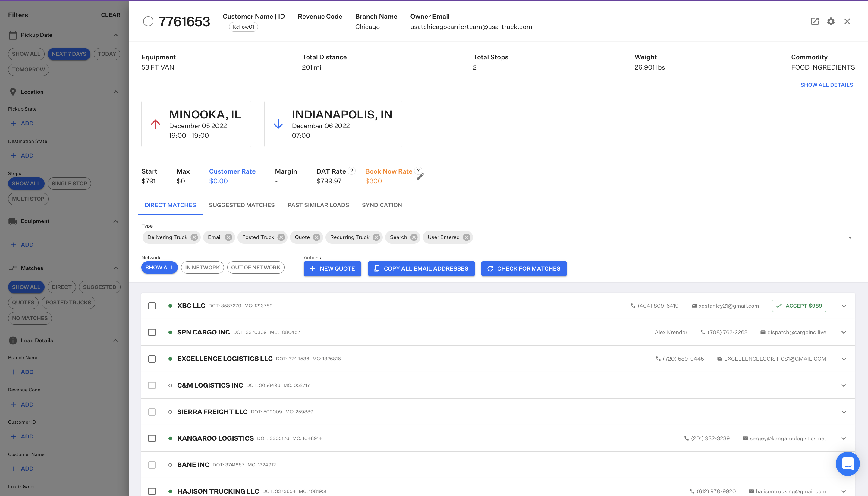Remove the Email type chip

point(228,237)
